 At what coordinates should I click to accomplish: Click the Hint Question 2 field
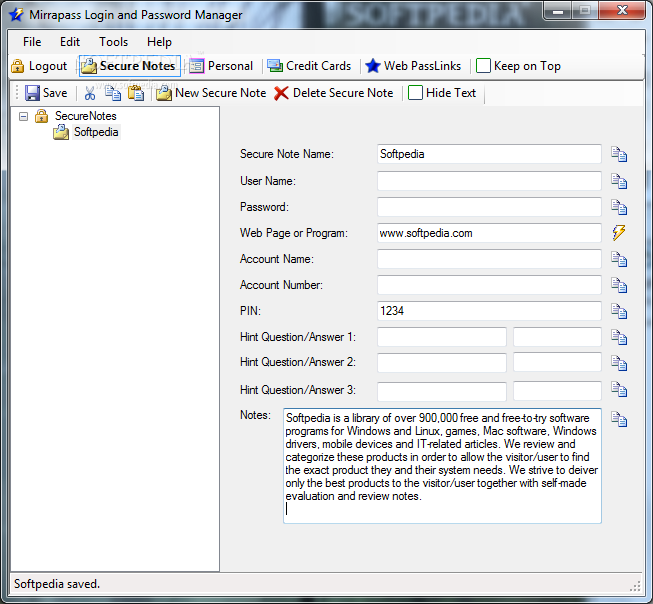click(442, 362)
